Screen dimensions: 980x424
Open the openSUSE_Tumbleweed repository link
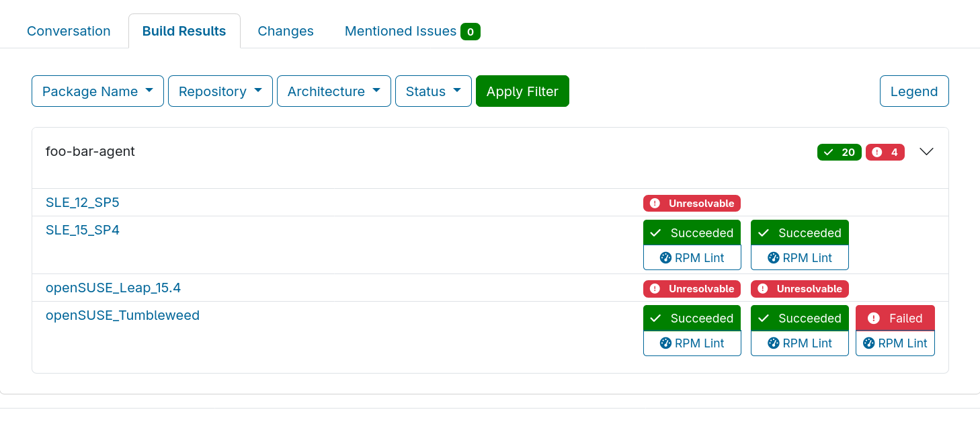[122, 315]
